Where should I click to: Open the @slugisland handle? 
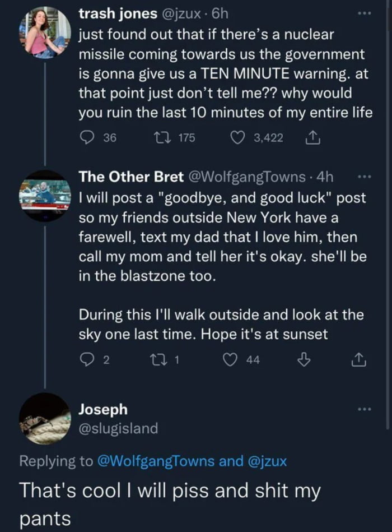point(118,429)
